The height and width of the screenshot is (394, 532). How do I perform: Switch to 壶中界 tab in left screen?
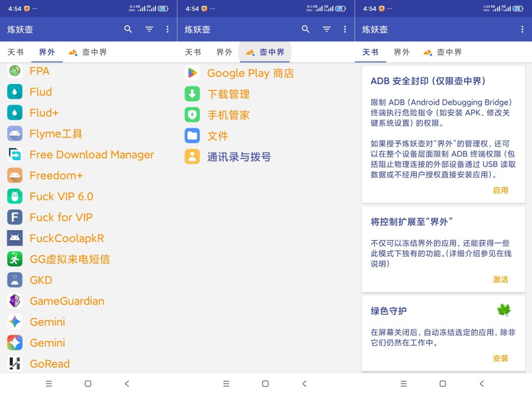click(88, 52)
